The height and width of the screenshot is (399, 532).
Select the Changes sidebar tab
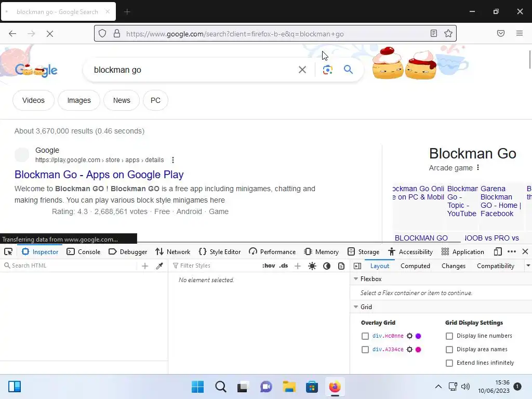click(454, 266)
